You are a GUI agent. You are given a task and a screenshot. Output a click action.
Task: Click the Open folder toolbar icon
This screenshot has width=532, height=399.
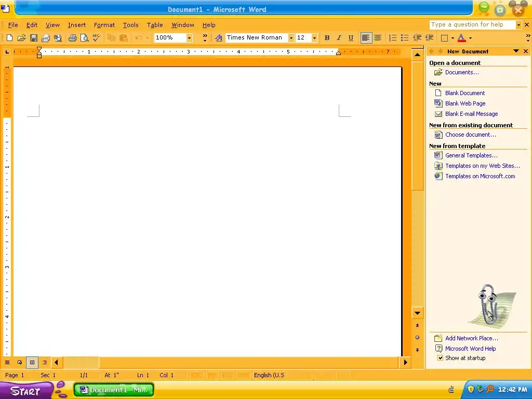pos(21,38)
